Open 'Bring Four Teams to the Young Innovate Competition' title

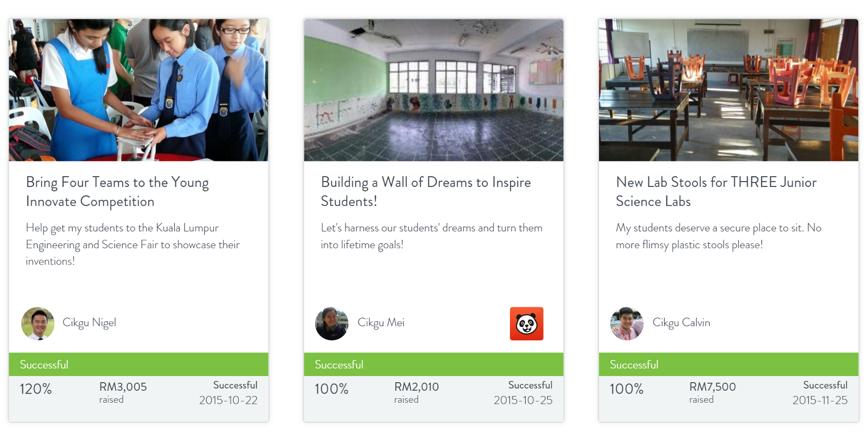[x=117, y=192]
